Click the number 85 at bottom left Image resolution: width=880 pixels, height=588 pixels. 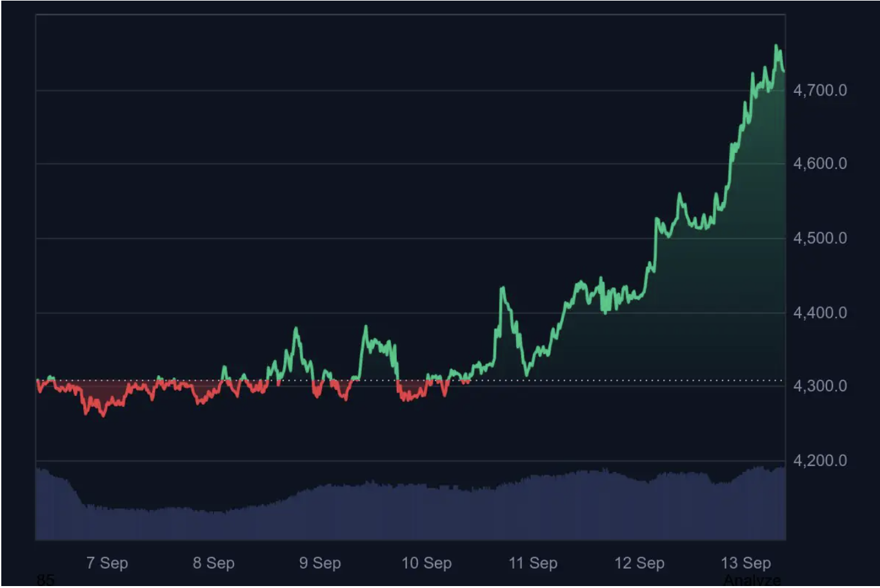[x=45, y=580]
